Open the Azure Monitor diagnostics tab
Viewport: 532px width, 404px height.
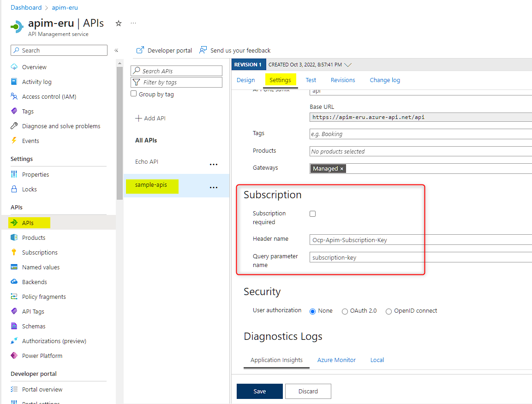point(336,360)
